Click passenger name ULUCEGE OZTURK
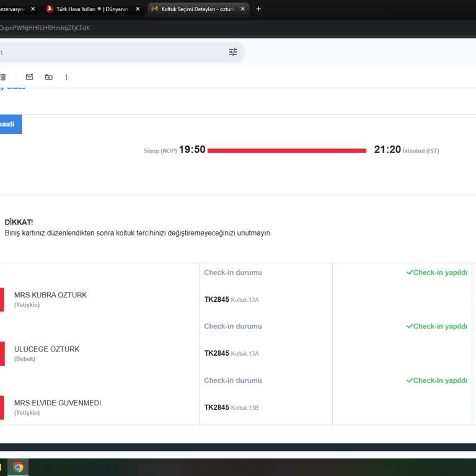This screenshot has width=476, height=476. point(46,349)
